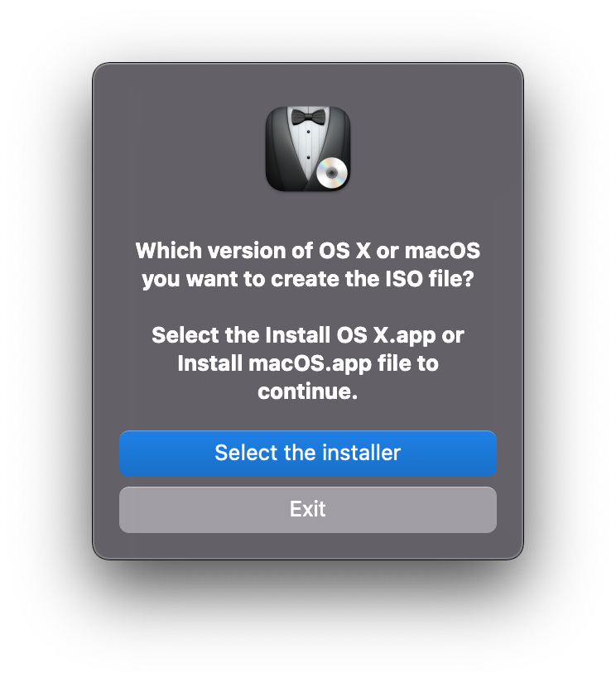Screen dimensions: 616x682
Task: Choose the blue Select the installer button
Action: click(308, 454)
